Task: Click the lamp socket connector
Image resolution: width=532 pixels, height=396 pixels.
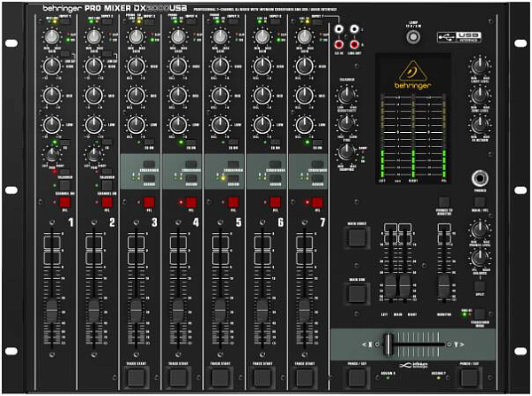Action: click(413, 36)
